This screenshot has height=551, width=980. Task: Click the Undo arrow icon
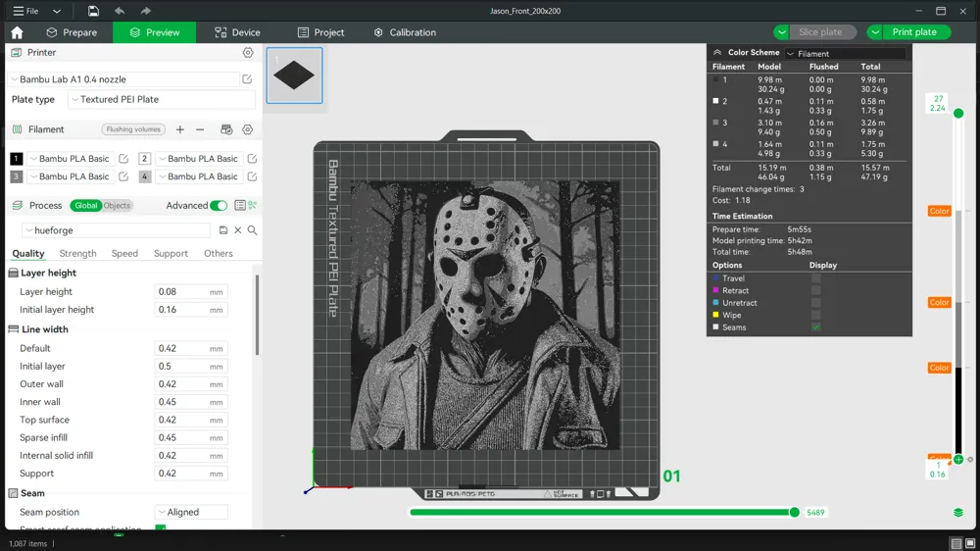click(120, 11)
